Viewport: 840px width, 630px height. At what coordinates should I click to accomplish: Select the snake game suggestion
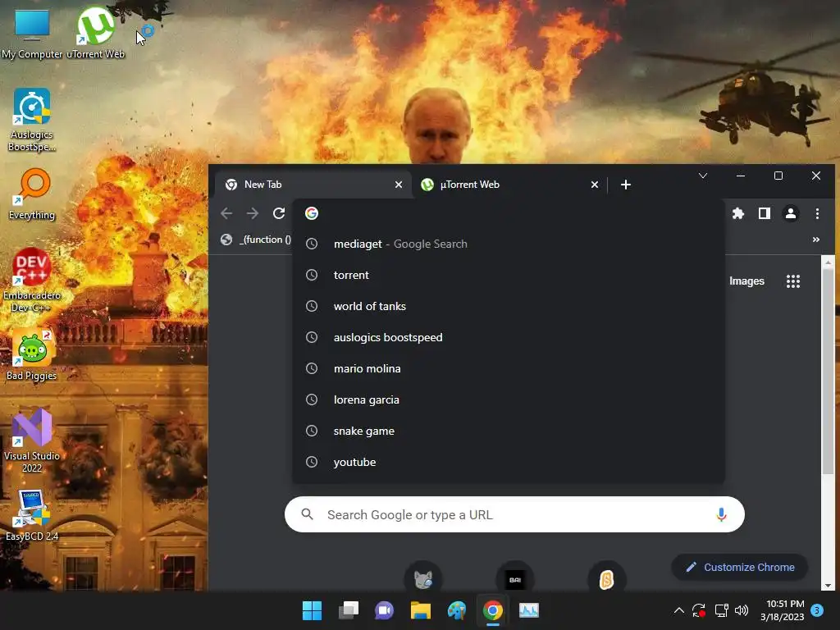tap(509, 431)
